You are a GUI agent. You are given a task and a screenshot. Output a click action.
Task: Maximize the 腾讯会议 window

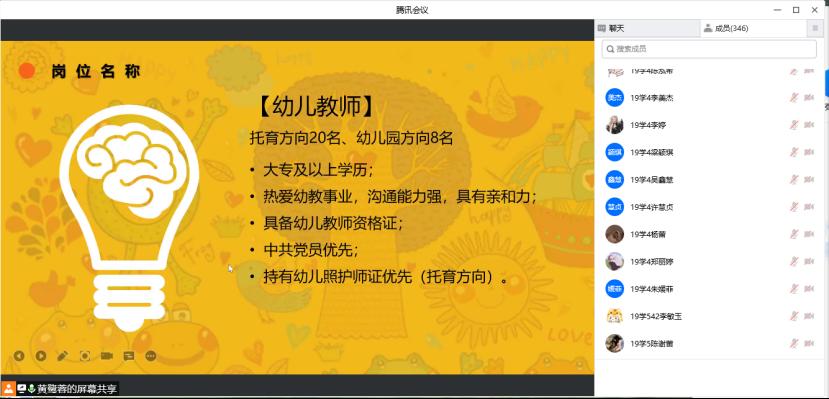796,10
